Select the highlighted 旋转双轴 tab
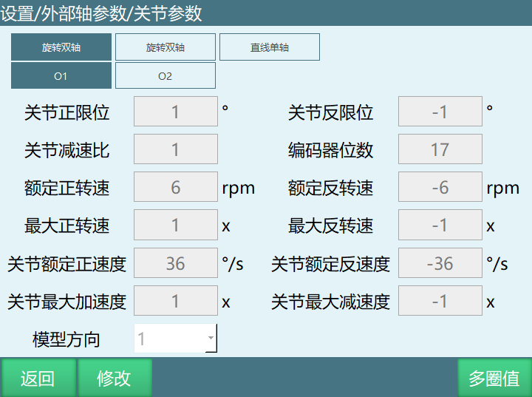Viewport: 532px width, 397px height. pos(61,47)
